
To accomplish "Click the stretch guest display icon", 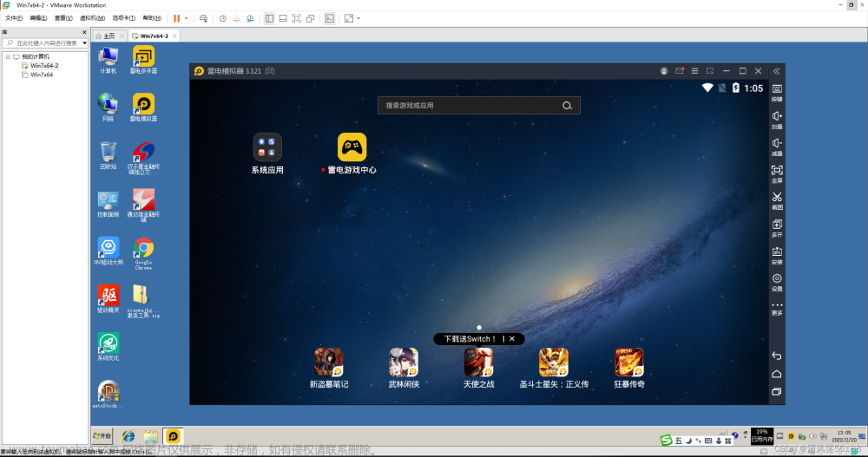I will click(349, 18).
